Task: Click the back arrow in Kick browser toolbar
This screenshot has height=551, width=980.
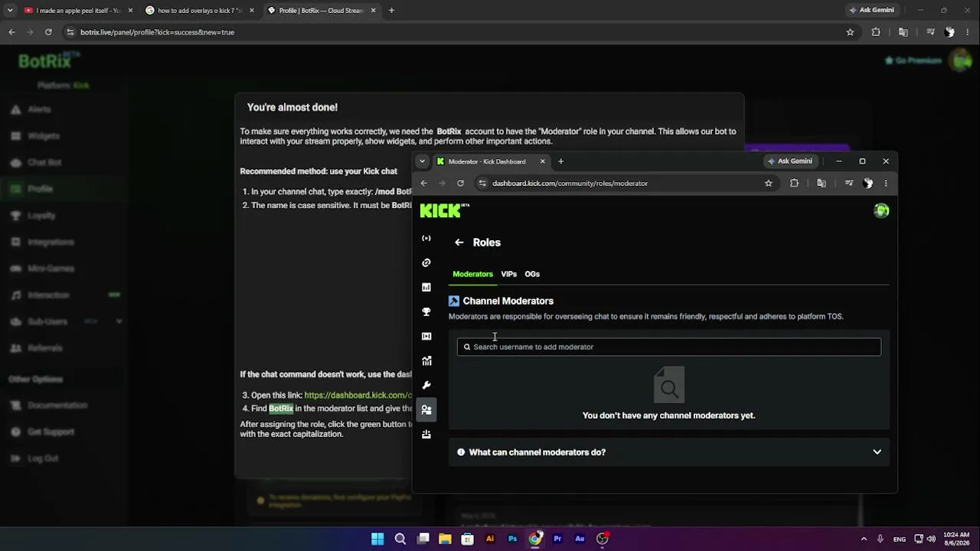Action: pyautogui.click(x=423, y=183)
